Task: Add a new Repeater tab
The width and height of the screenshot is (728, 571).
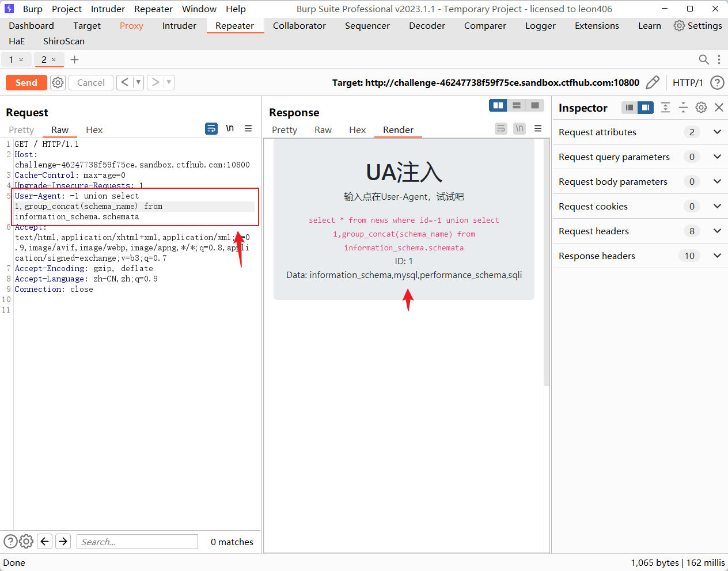Action: click(x=74, y=59)
